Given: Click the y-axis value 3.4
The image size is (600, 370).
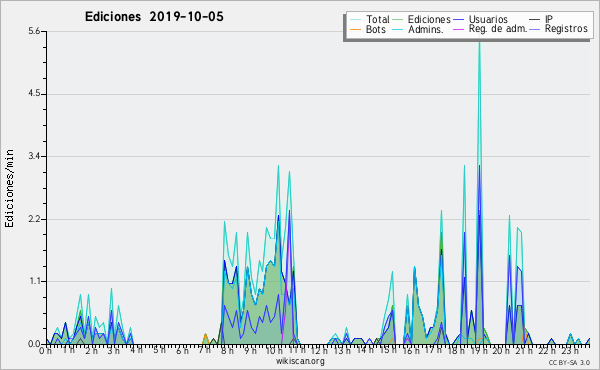Looking at the screenshot, I should [x=34, y=156].
